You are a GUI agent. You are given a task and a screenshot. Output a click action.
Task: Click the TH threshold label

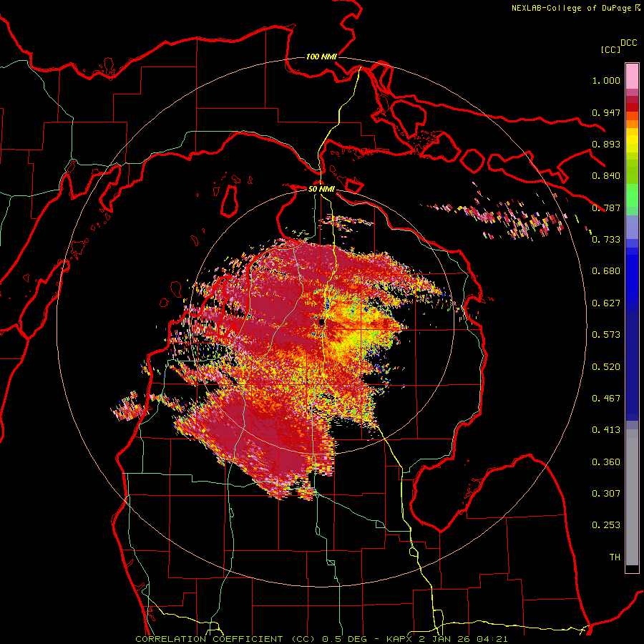coord(615,557)
